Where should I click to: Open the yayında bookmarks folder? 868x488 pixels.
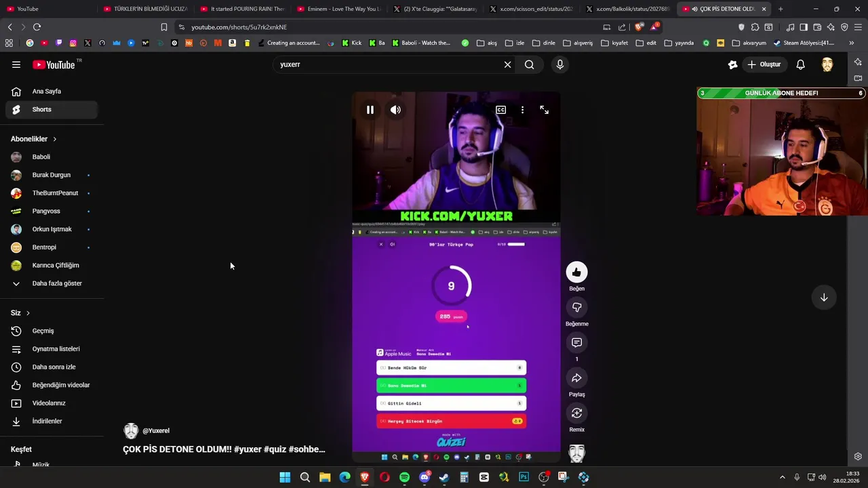click(679, 43)
